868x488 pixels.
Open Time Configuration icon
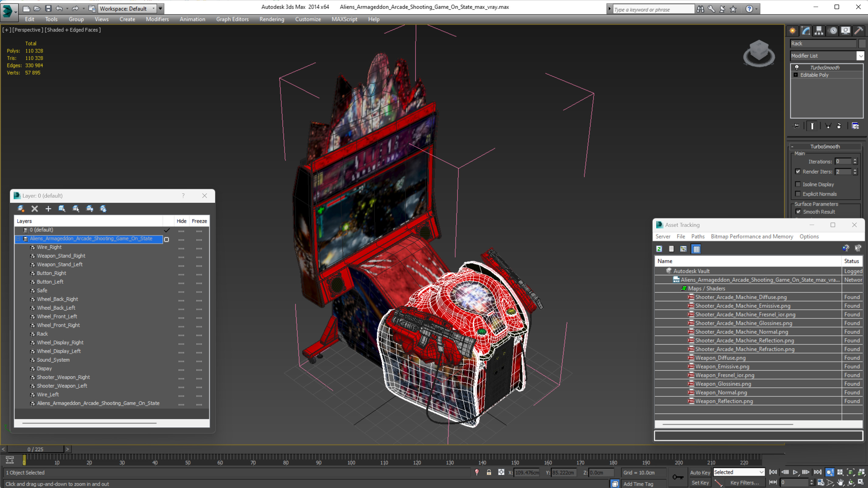[821, 483]
